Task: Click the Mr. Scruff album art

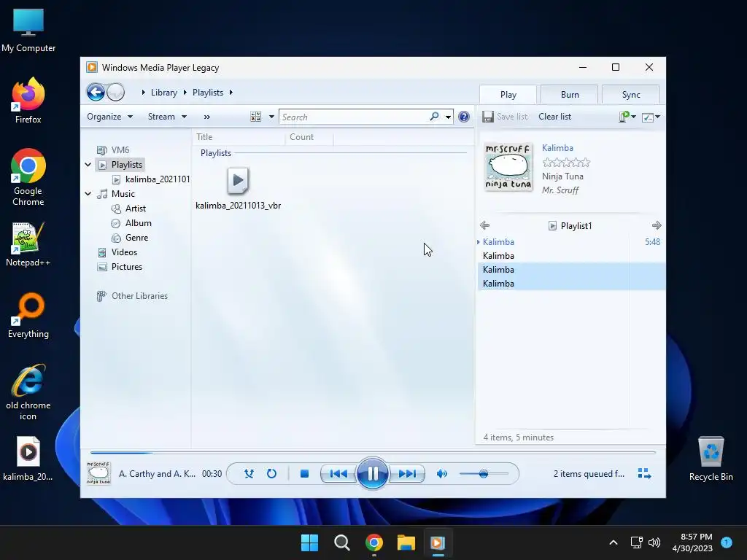Action: (508, 167)
